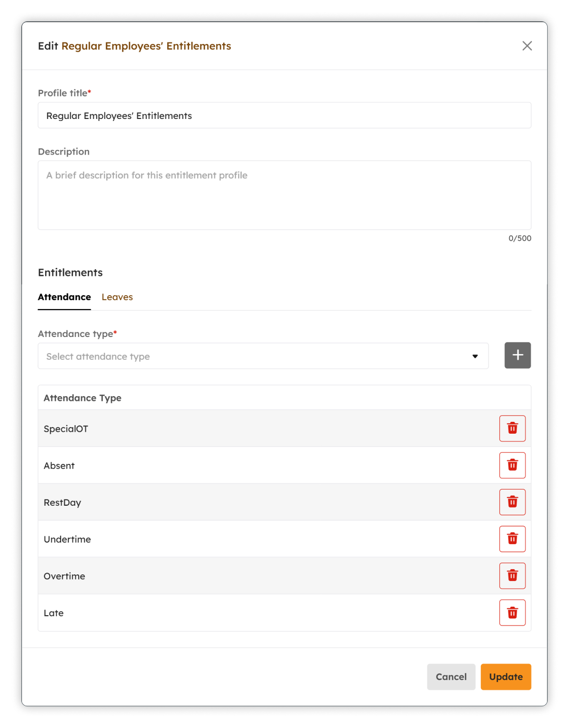Viewport: 569px width, 728px height.
Task: Select the Undertime row text
Action: [x=67, y=539]
